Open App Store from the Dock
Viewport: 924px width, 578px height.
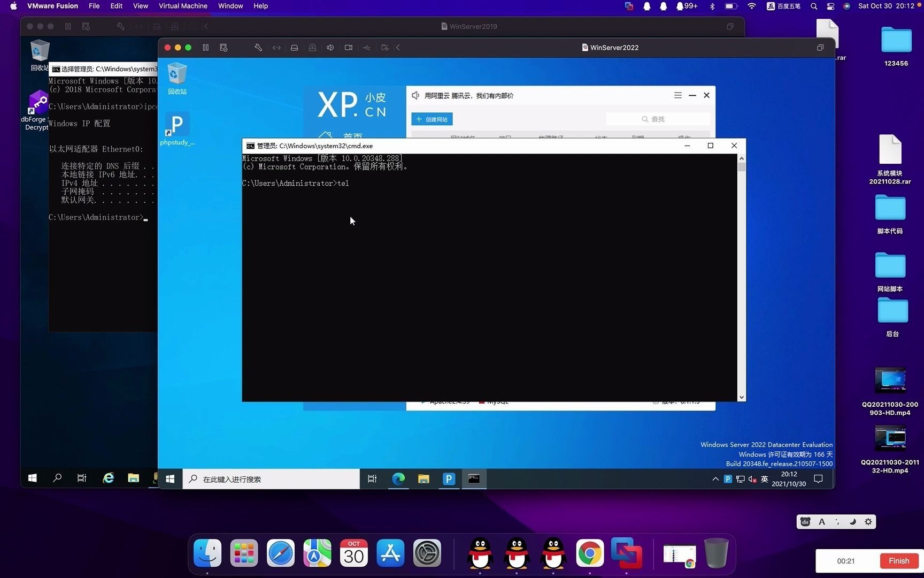pyautogui.click(x=390, y=553)
